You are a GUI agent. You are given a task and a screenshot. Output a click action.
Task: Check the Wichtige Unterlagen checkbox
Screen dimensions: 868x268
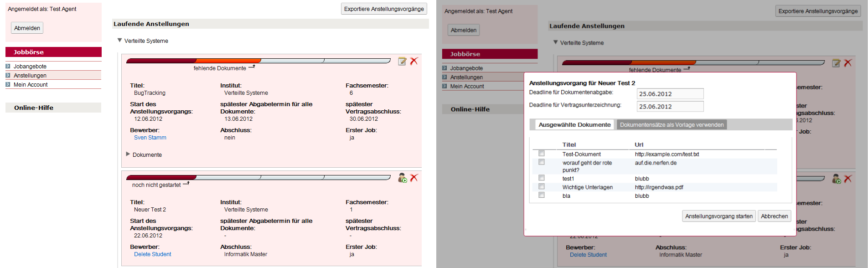(542, 186)
